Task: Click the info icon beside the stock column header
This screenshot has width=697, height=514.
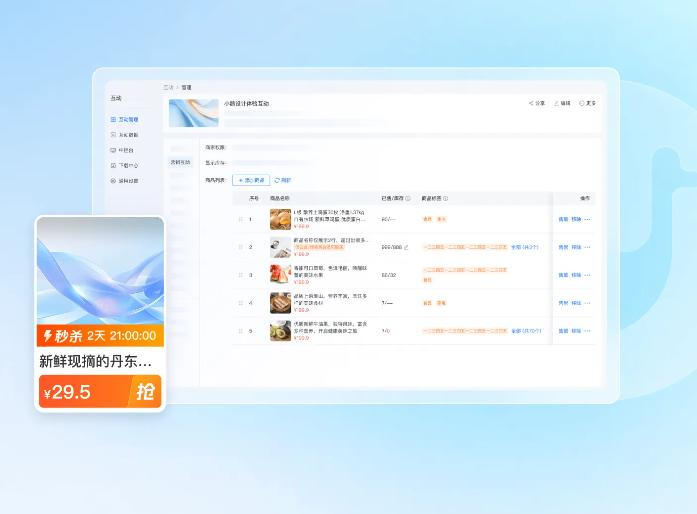Action: pyautogui.click(x=408, y=199)
